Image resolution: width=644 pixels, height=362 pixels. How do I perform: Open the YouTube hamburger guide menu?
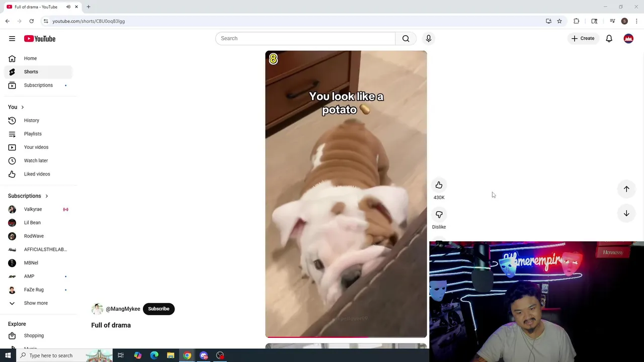click(x=12, y=39)
